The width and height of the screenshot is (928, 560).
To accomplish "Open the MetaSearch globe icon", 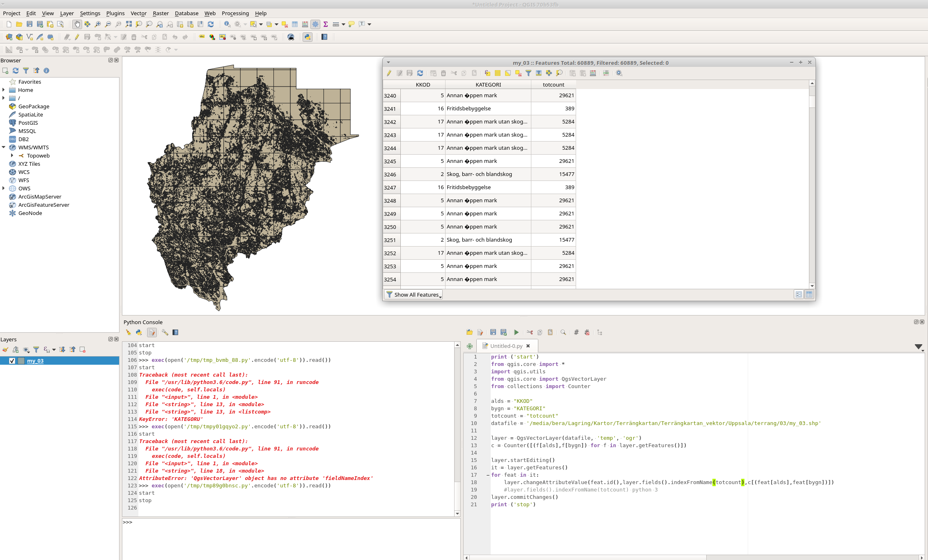I will (291, 37).
